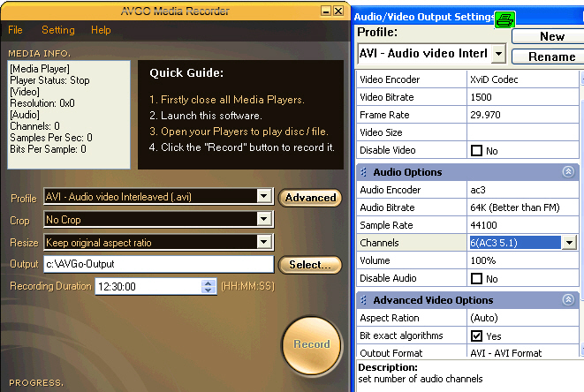Click the Advanced button
The width and height of the screenshot is (584, 392).
310,197
